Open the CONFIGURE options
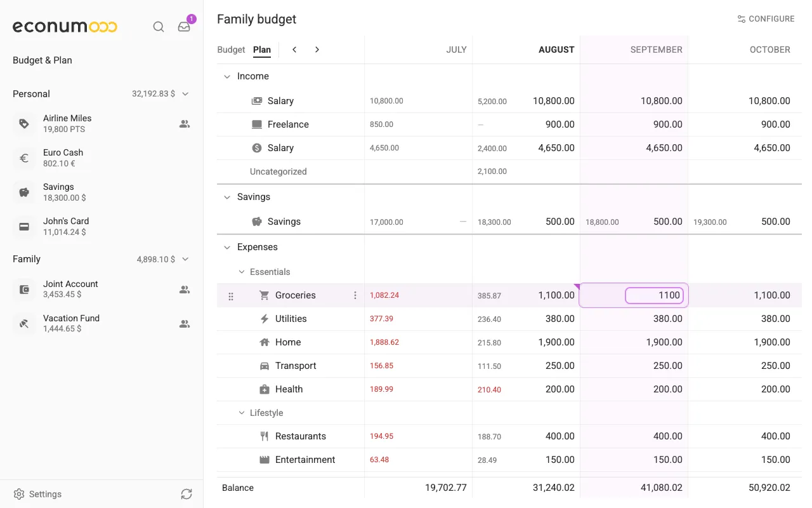This screenshot has width=812, height=508. [x=766, y=19]
